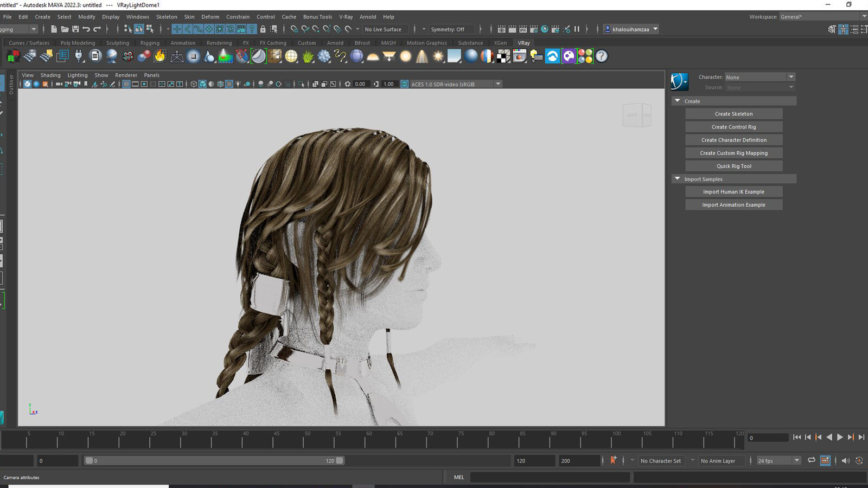Click the Redo arrow icon

97,29
